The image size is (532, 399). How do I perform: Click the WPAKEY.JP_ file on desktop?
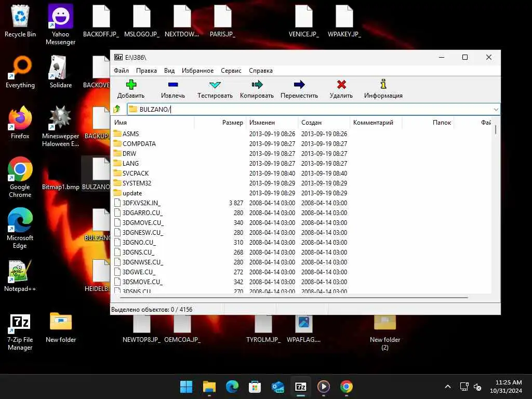344,21
